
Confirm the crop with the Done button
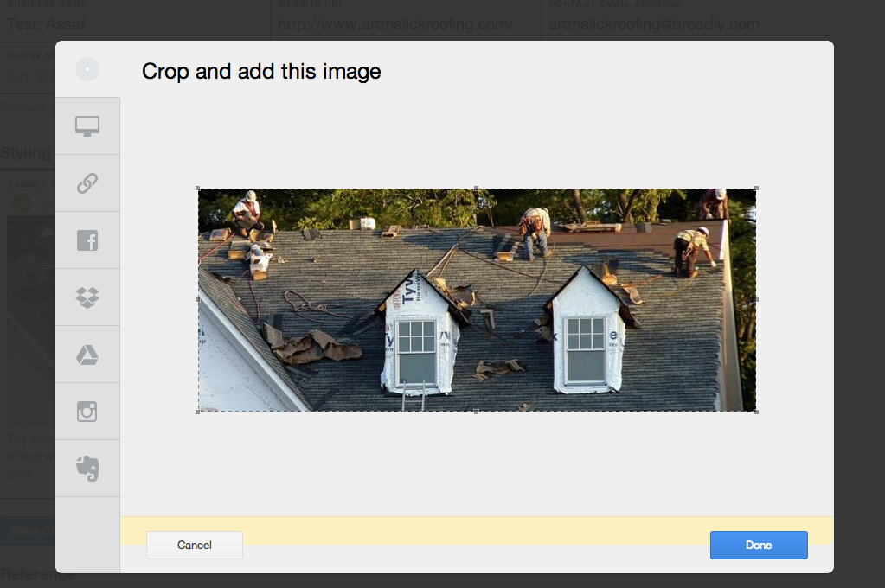pos(760,545)
